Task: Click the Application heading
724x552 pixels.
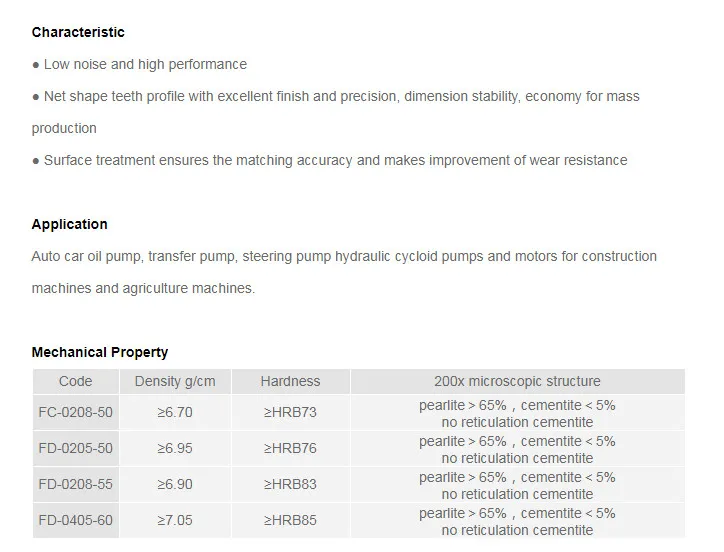Action: click(x=69, y=224)
